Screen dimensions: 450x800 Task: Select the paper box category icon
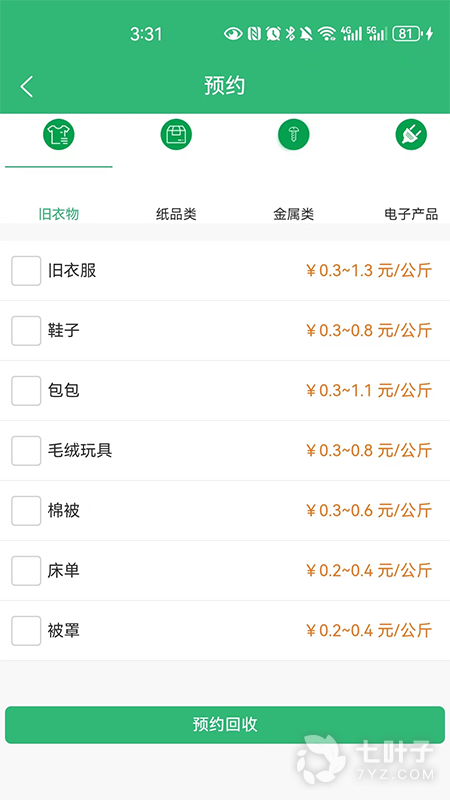click(176, 135)
